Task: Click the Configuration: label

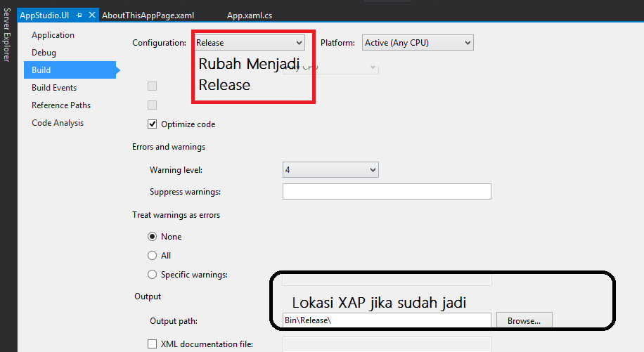Action: tap(159, 43)
